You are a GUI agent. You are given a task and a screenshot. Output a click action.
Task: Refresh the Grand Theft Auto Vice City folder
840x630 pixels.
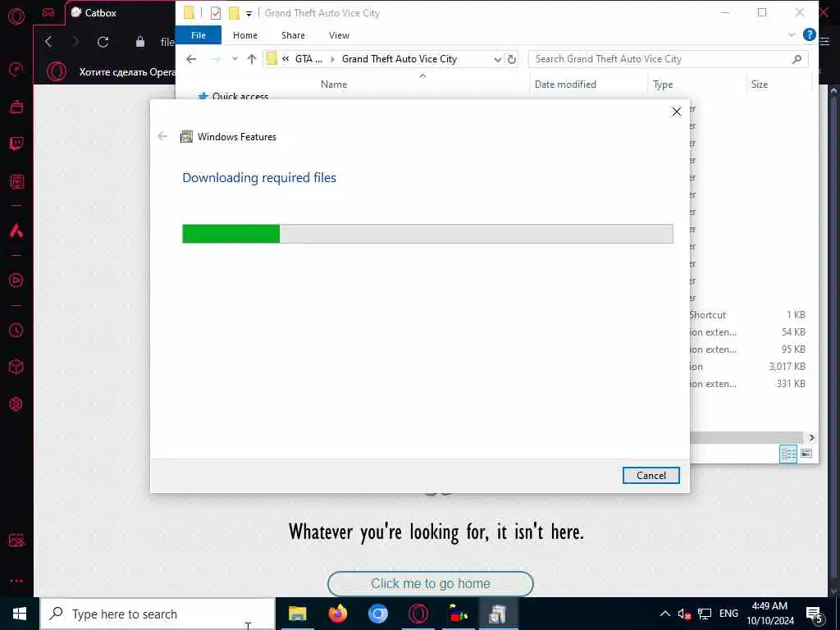(512, 59)
